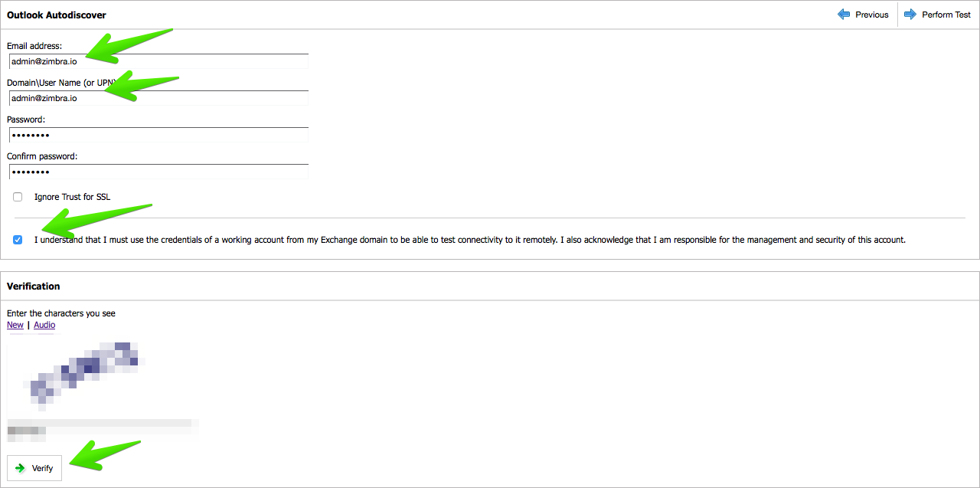
Task: Click the blue right arrow Perform Test icon
Action: 910,15
